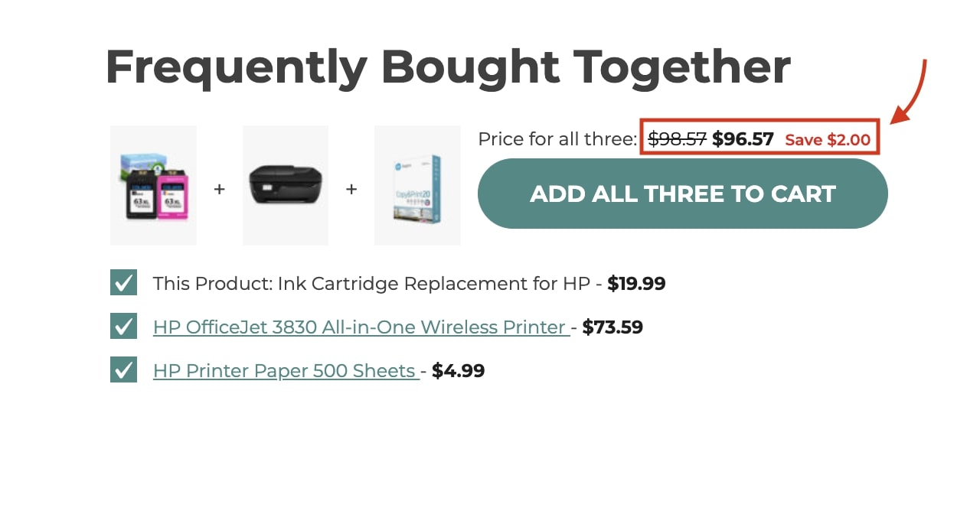Uncheck the Ink Cartridge Replacement checkbox
Viewport: 980px width, 511px height.
pyautogui.click(x=123, y=282)
